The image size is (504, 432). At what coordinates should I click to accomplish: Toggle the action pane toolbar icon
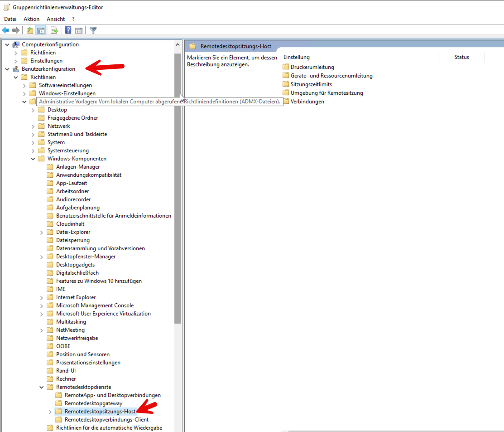[x=79, y=30]
